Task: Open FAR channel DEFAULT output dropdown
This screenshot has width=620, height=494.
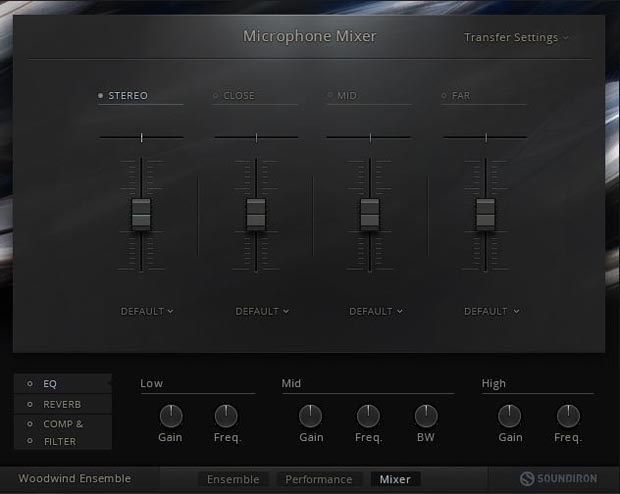Action: tap(491, 311)
